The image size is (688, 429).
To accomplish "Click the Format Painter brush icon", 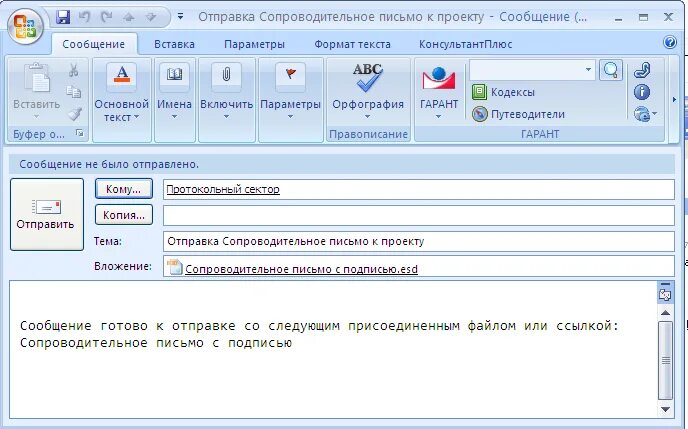I will pos(75,114).
